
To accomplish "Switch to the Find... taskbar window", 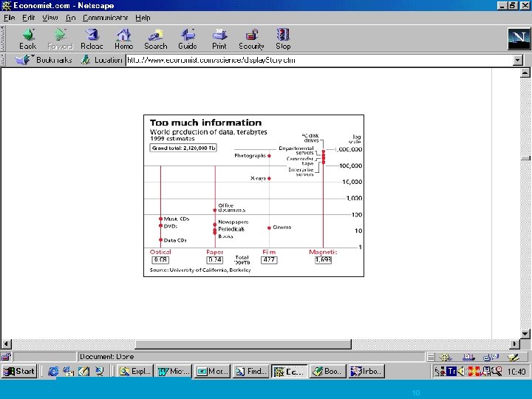I will click(x=251, y=372).
